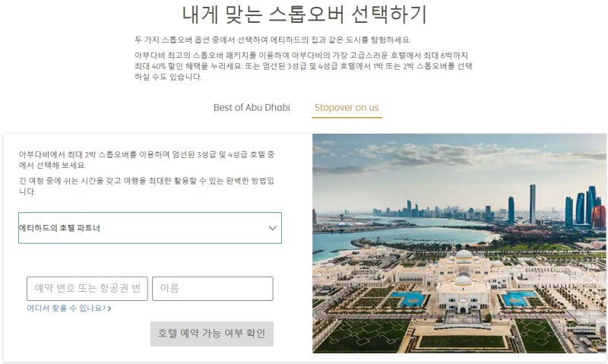Open the 에티하드의 호텔 파트너 dropdown
The image size is (608, 364).
click(150, 228)
